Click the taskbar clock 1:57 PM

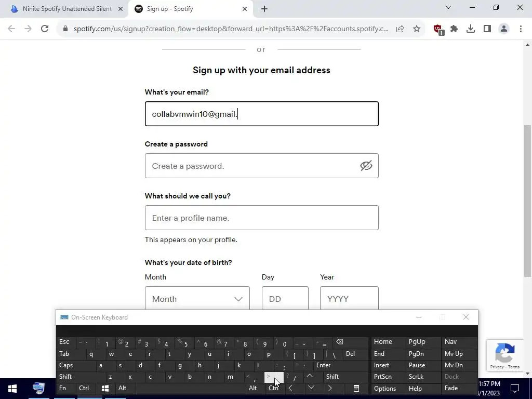tap(489, 384)
